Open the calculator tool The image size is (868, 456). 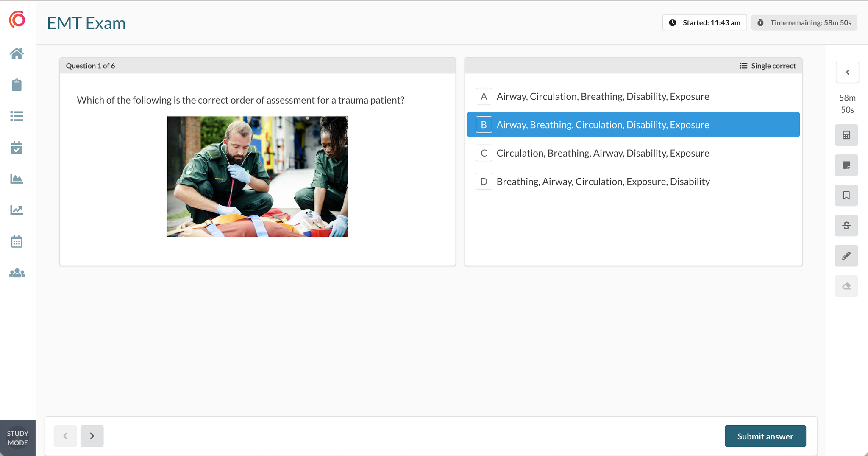coord(846,135)
